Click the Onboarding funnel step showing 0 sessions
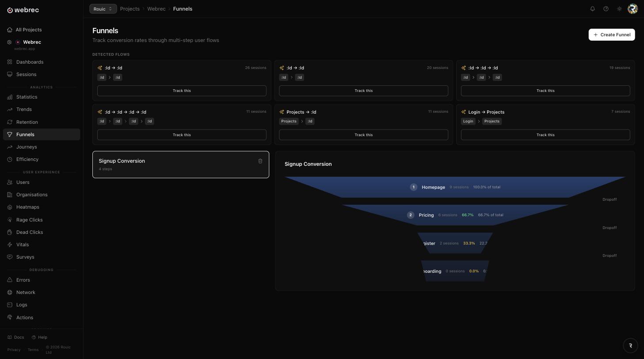Viewport: 644px width, 359px height. click(455, 271)
